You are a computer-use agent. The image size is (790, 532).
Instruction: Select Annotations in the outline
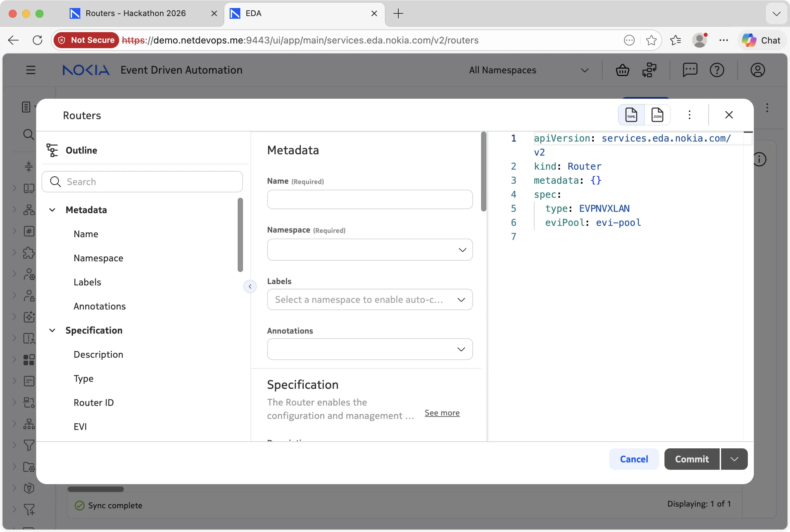[x=99, y=306]
